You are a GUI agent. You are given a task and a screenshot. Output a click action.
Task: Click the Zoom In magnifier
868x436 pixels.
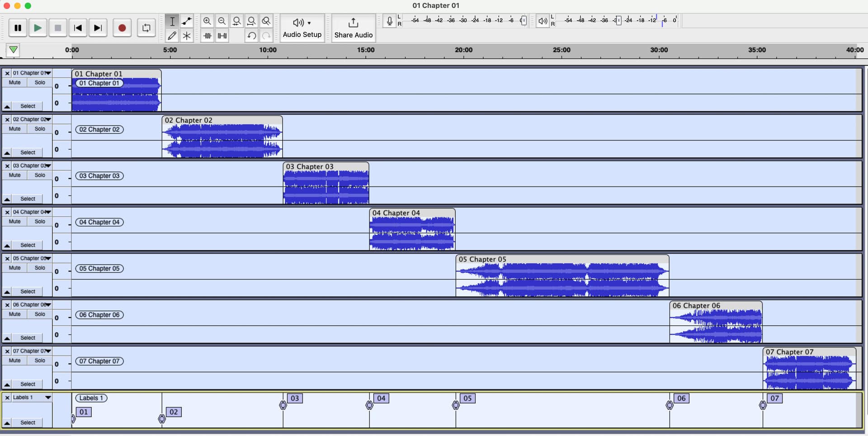tap(207, 21)
